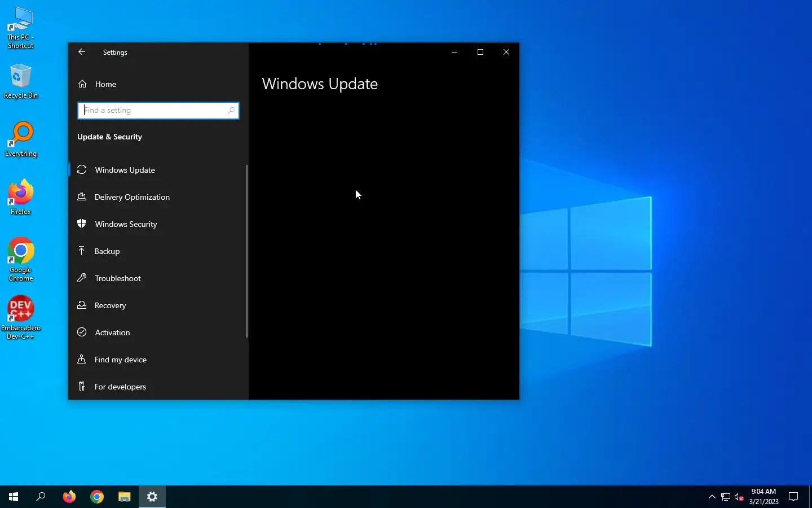Open the clock showing 9:04 AM
Screen dimensions: 812x508
764,497
